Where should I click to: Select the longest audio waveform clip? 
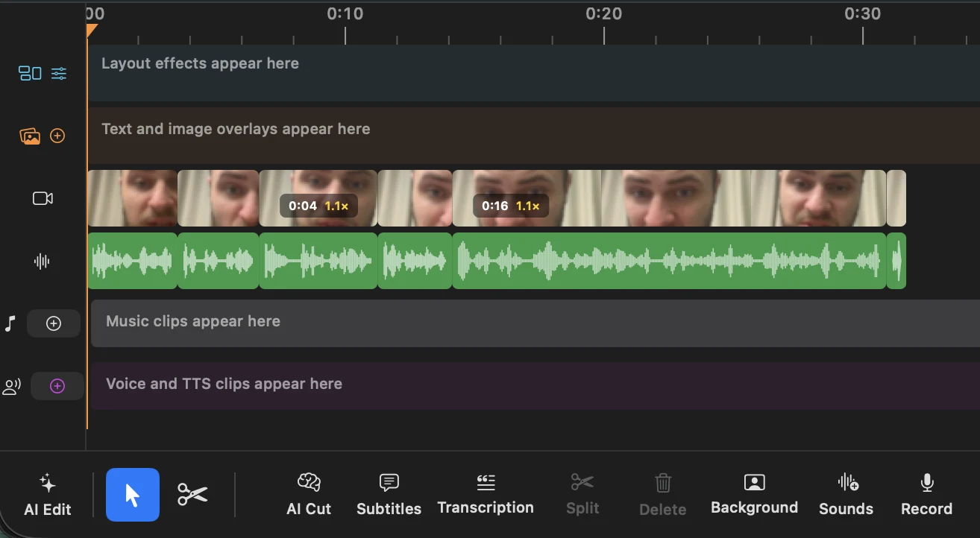coord(669,261)
